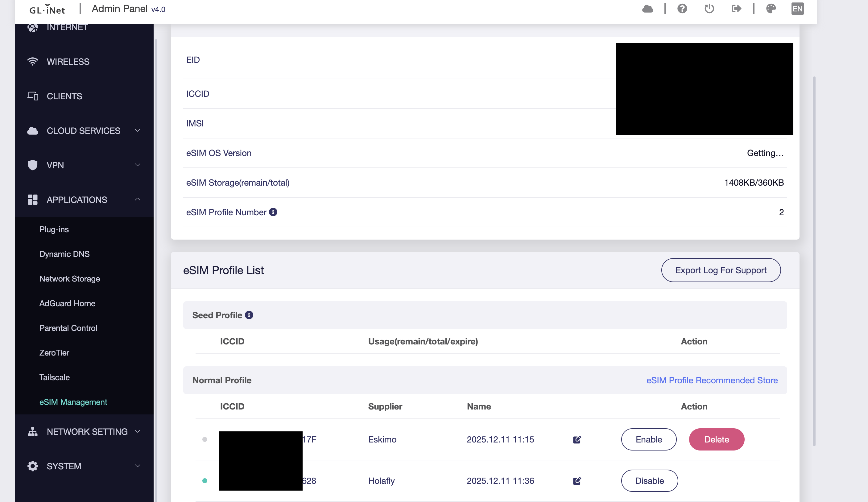Enable the Eskimo eSIM profile
868x502 pixels.
pos(649,439)
